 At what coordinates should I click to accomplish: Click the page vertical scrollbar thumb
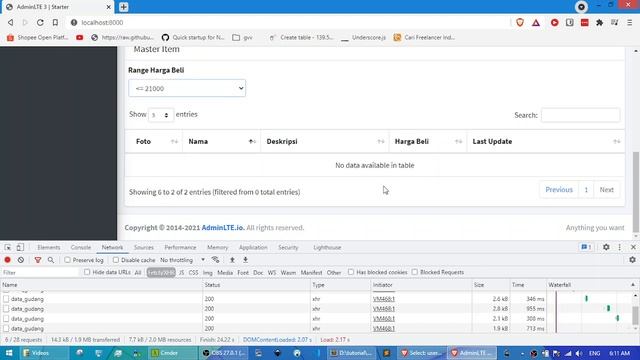click(636, 192)
